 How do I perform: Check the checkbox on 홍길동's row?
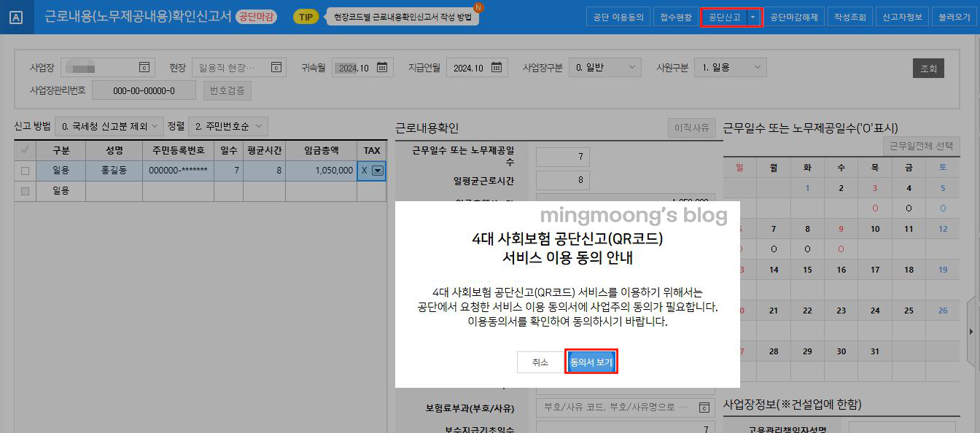(x=23, y=171)
